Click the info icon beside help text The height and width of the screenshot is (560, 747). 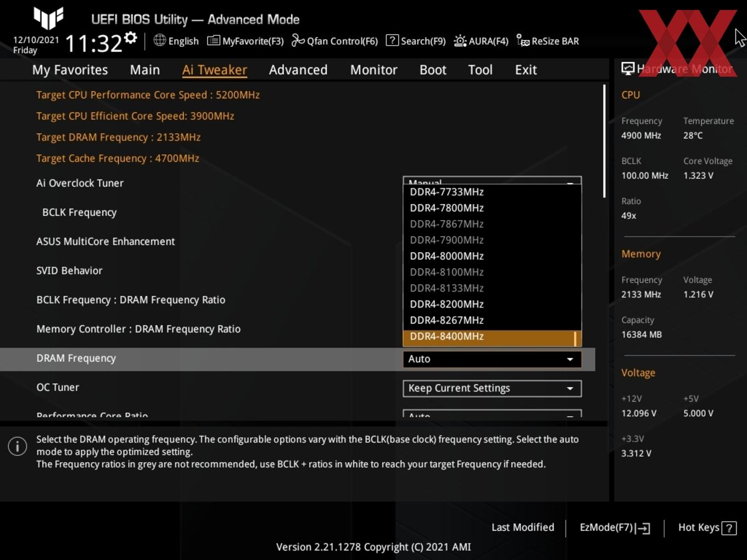point(18,446)
